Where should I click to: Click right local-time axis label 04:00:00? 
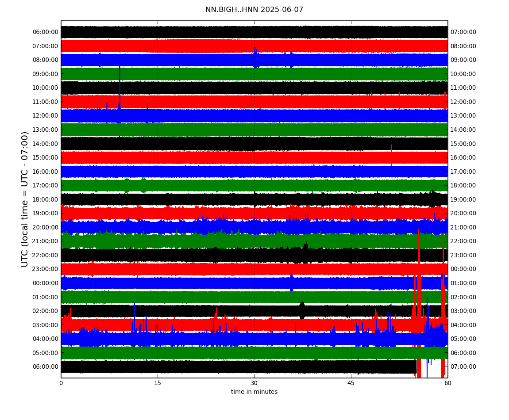click(463, 325)
